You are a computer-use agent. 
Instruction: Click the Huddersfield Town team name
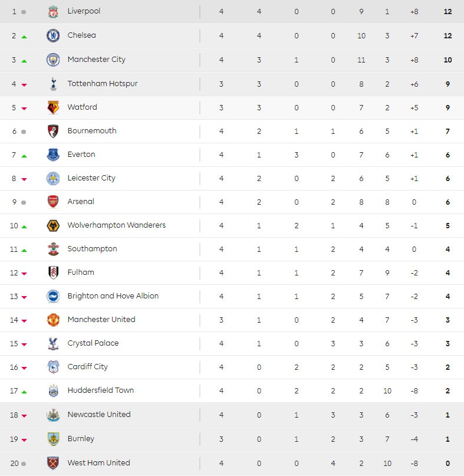pyautogui.click(x=100, y=390)
